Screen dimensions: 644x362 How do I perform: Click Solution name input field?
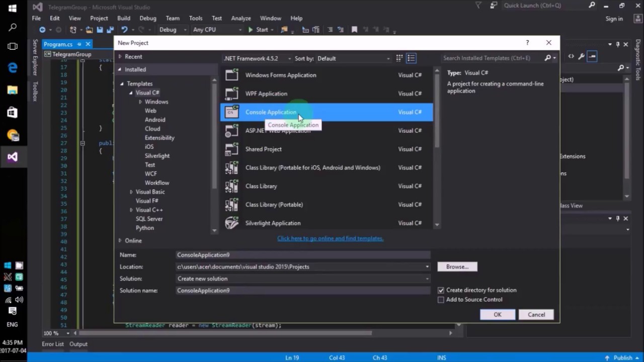click(x=303, y=291)
